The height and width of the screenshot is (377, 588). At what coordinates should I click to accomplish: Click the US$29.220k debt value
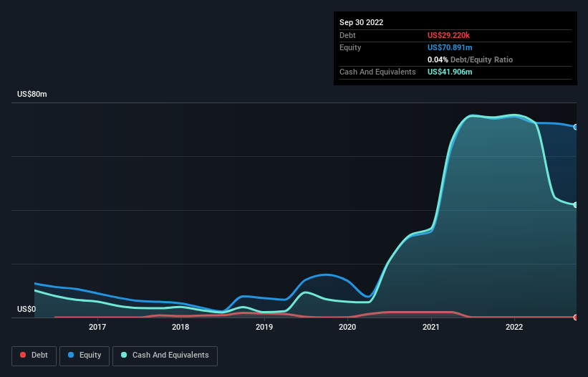tap(448, 35)
